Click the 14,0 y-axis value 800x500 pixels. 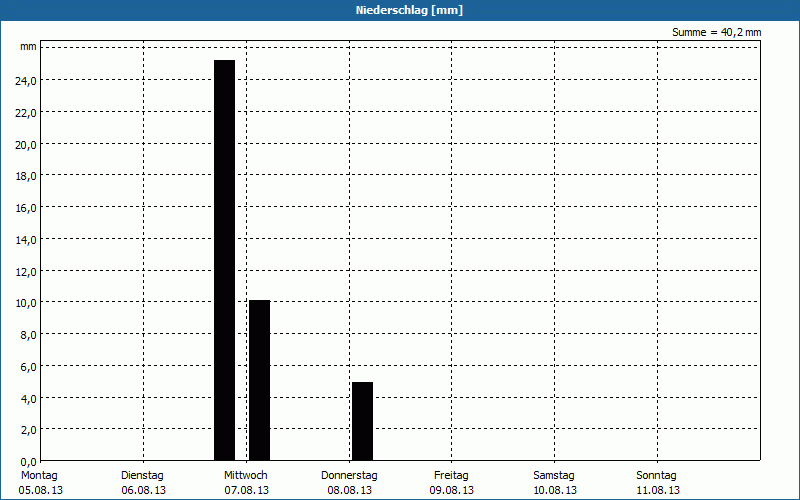[x=26, y=240]
